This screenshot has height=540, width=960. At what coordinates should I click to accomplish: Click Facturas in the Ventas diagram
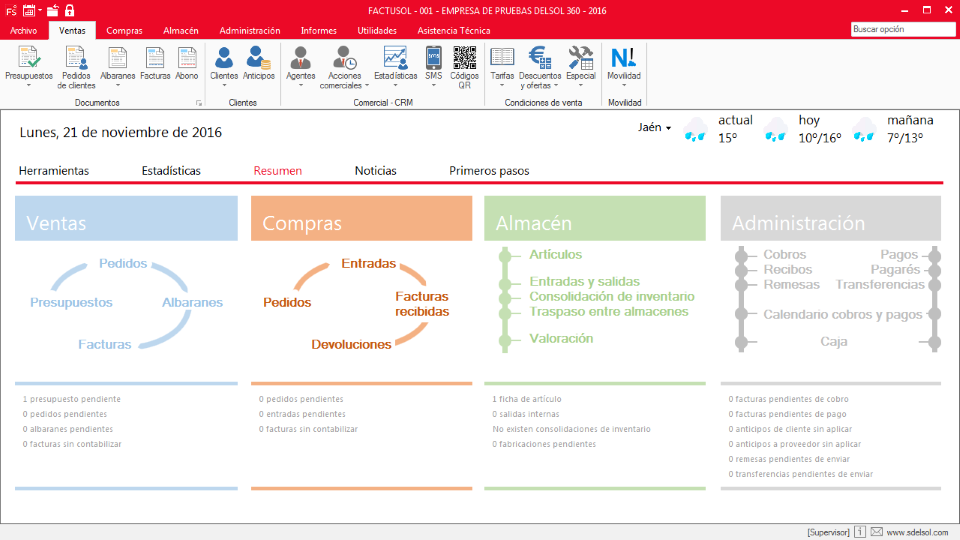105,344
